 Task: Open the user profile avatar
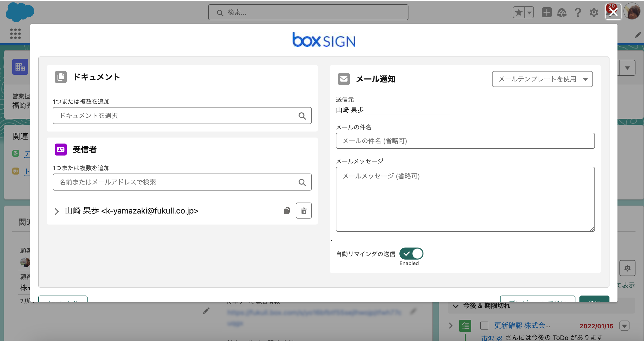click(632, 12)
